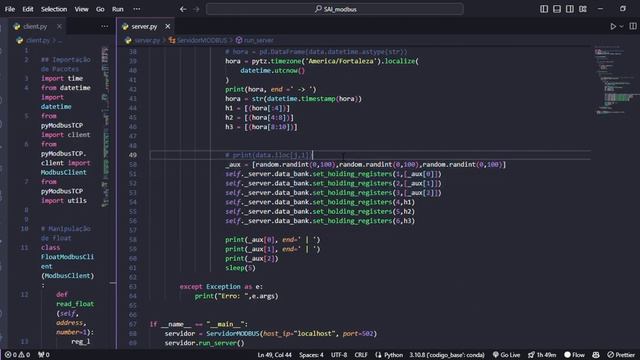Open the File menu

[10, 9]
